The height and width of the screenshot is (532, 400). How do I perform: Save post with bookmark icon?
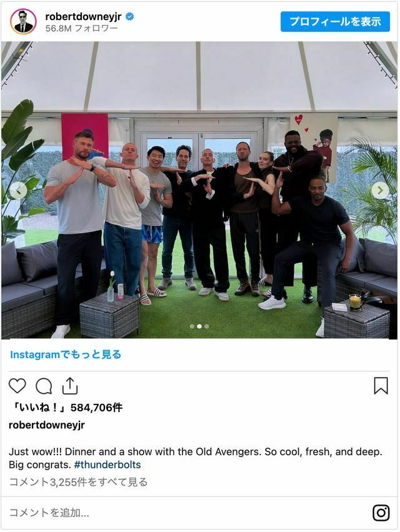[381, 386]
